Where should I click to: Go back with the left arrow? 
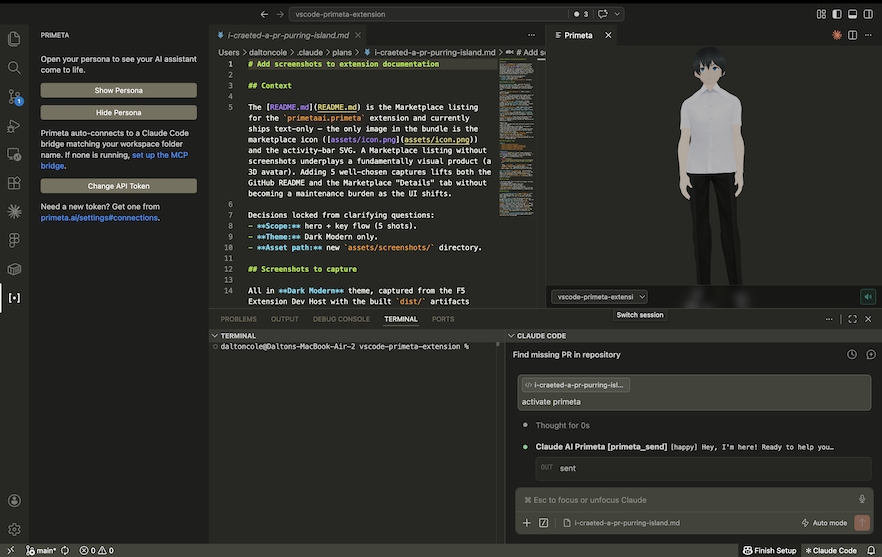(264, 14)
